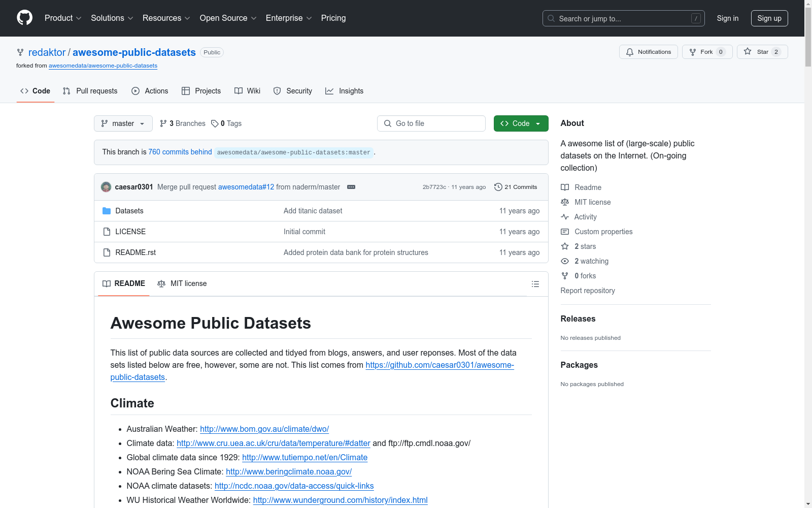Open the 21 Commits history link
Viewport: 812px width, 508px height.
coord(516,187)
